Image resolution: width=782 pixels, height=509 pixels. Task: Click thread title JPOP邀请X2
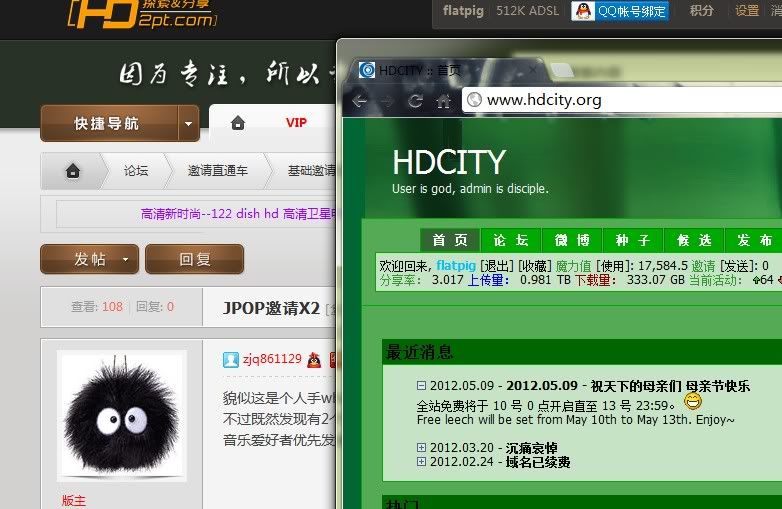[271, 308]
